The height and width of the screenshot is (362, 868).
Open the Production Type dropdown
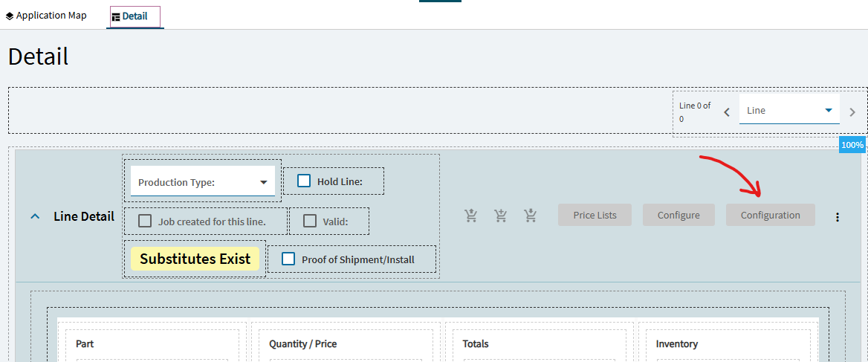(203, 181)
